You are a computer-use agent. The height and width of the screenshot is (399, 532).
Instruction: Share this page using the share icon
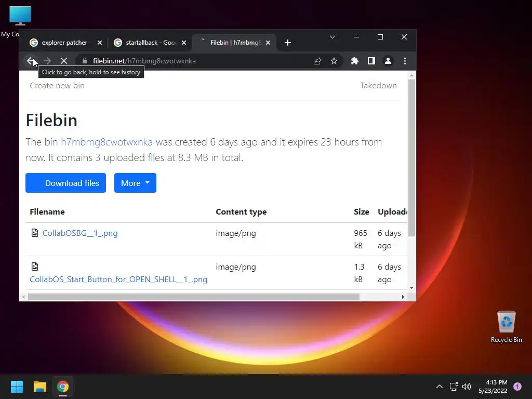coord(317,61)
